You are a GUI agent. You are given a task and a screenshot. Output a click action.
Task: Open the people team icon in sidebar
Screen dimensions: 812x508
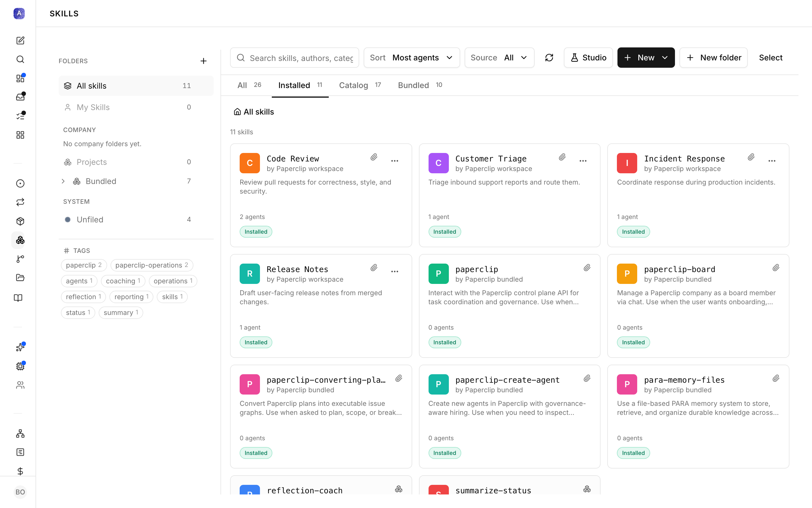tap(20, 385)
